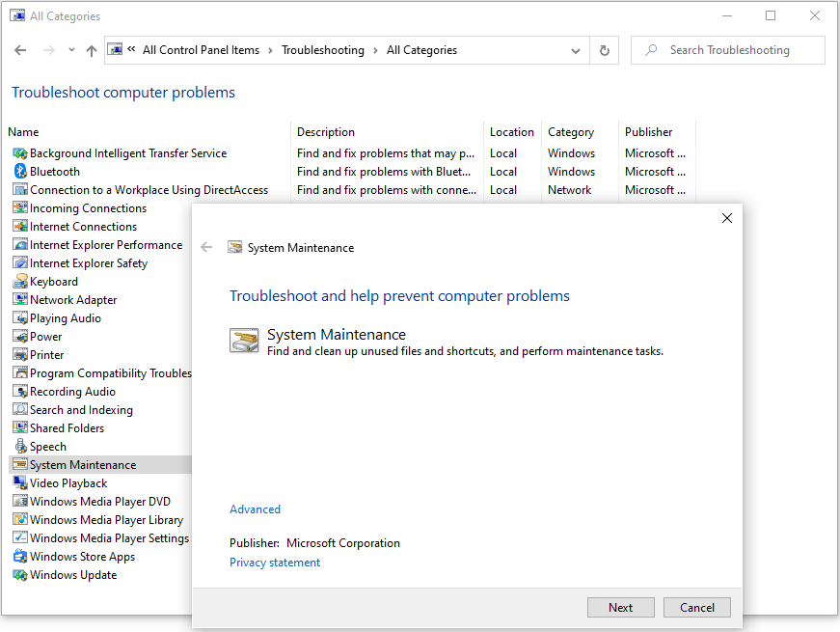The width and height of the screenshot is (840, 632).
Task: Open Advanced options in System Maintenance dialog
Action: click(255, 508)
